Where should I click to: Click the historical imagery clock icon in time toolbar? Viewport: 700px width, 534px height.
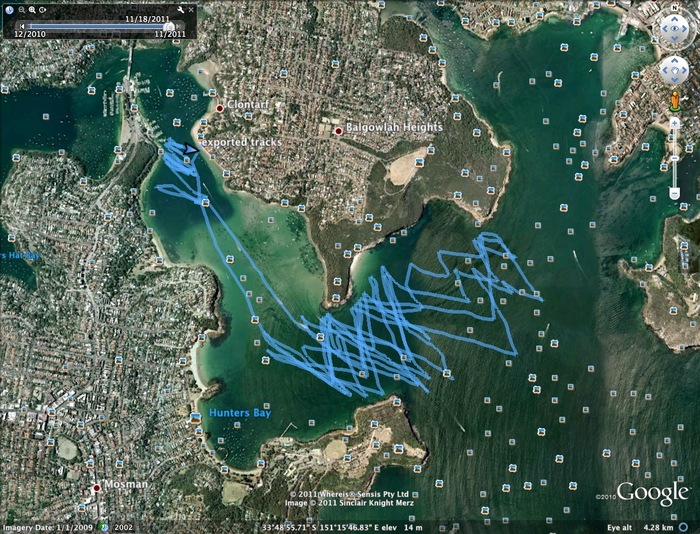(x=7, y=8)
